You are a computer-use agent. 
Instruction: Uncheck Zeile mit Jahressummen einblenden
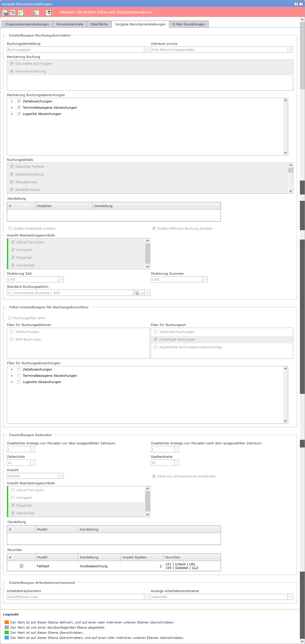coord(154,476)
